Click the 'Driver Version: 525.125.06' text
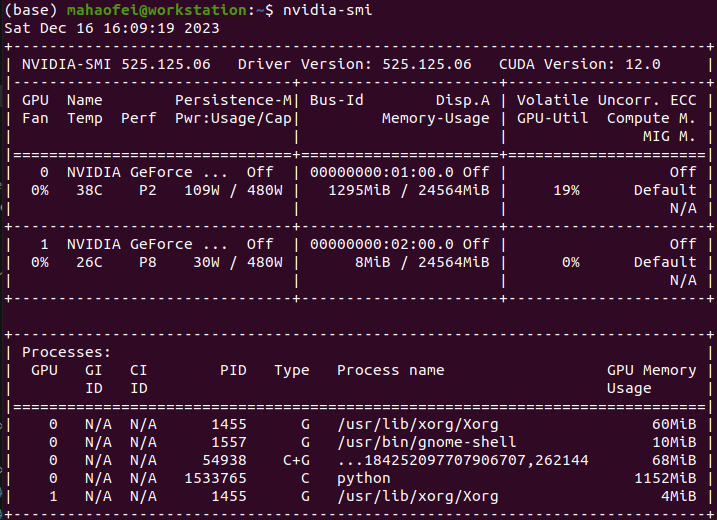Viewport: 717px width, 520px height. 354,64
